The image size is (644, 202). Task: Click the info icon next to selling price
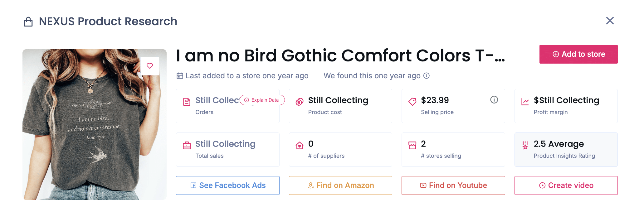(x=494, y=100)
